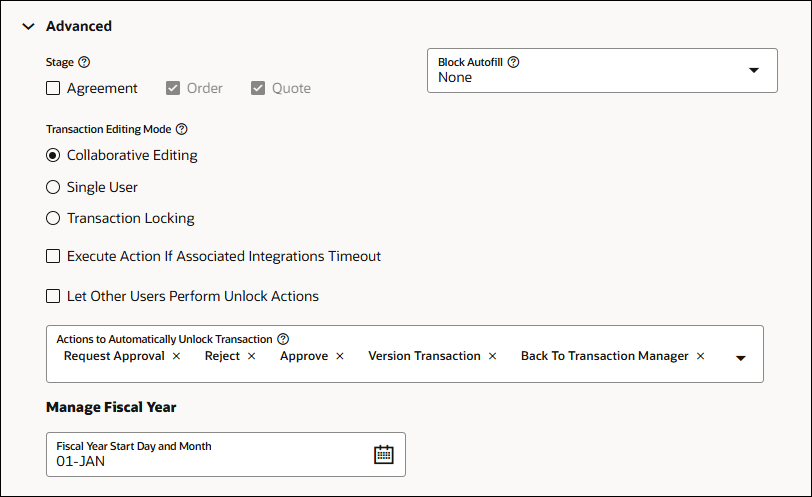Click the help icon next to Stage

click(84, 62)
